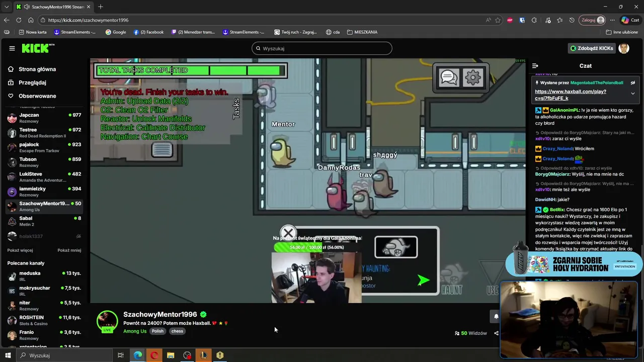Screen dimensions: 644x362
Task: Open the browser extensions puzzle icon
Action: coord(534,20)
